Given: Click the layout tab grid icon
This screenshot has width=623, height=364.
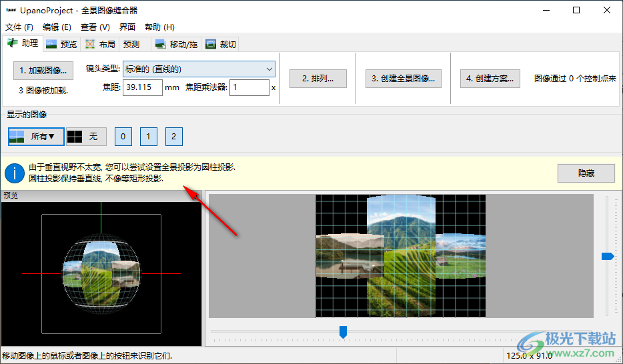Looking at the screenshot, I should [x=90, y=44].
